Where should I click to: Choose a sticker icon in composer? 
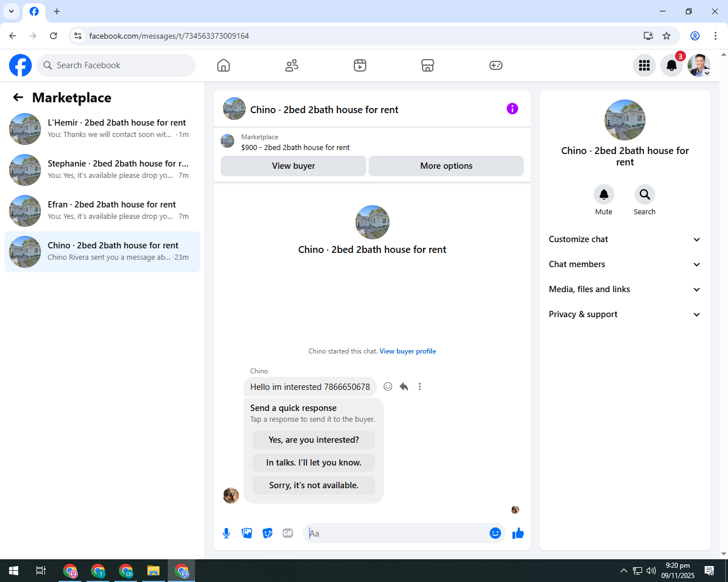point(267,533)
